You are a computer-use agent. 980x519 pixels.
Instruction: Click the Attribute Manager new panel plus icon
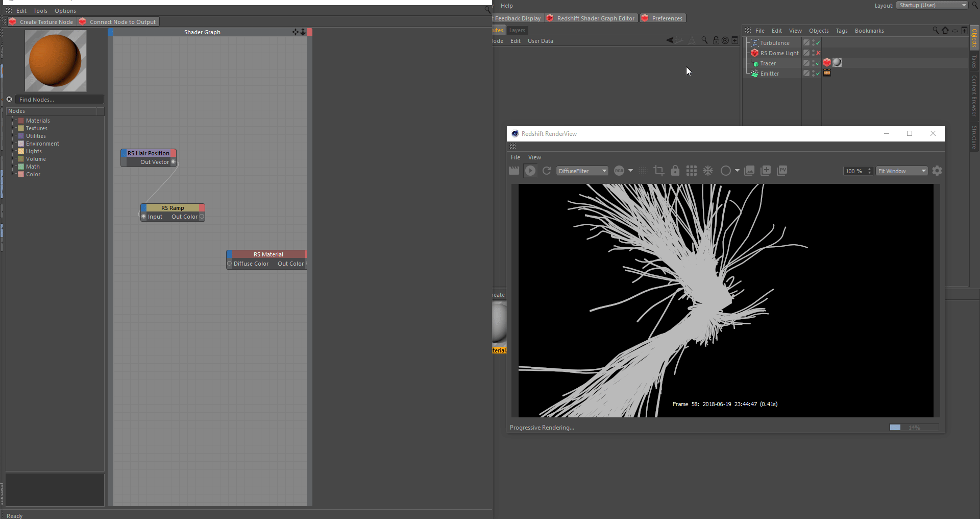pos(735,40)
